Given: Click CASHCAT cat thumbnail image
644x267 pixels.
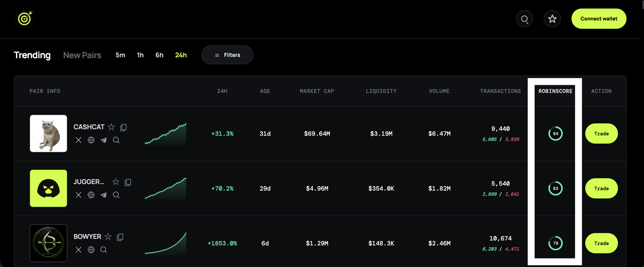Looking at the screenshot, I should point(48,133).
